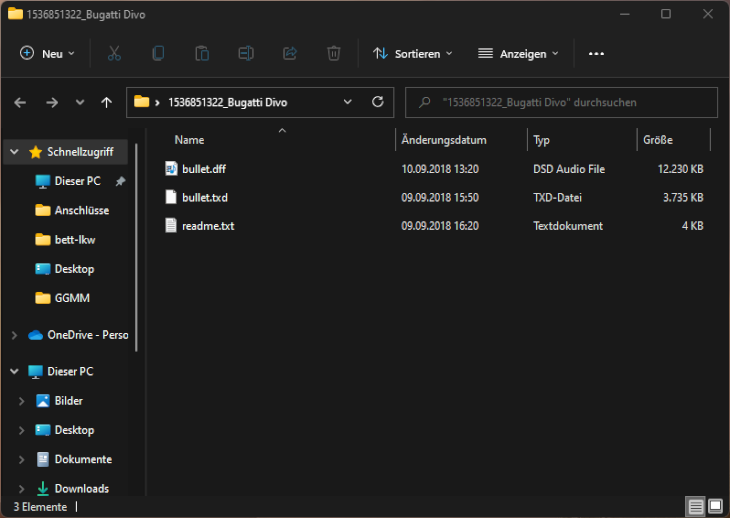Click the search field for this folder
Viewport: 730px width, 518px height.
tap(561, 102)
